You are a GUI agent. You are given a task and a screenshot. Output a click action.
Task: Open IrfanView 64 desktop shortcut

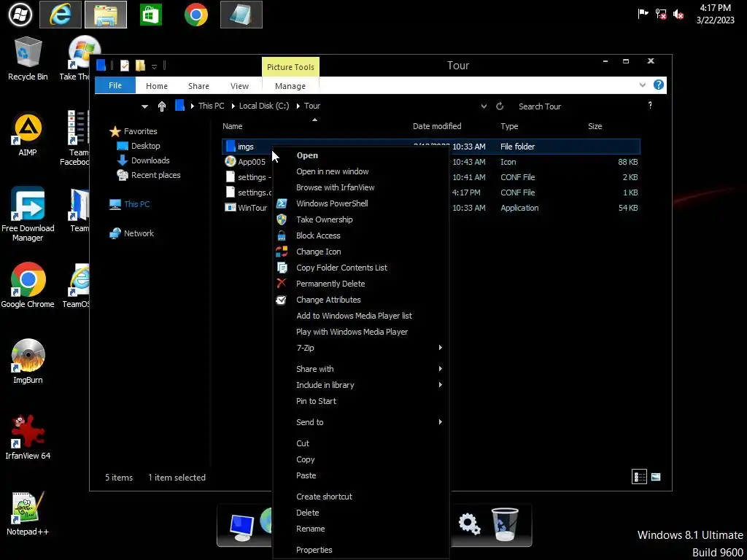click(x=28, y=437)
